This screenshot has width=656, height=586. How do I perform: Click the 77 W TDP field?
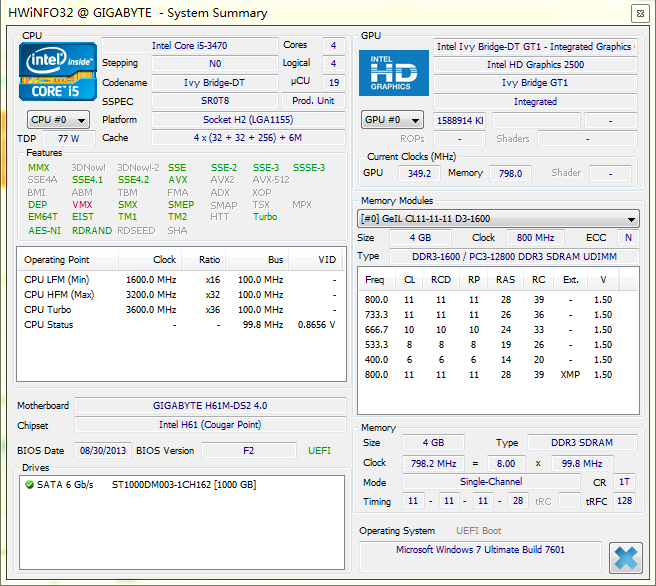click(69, 138)
